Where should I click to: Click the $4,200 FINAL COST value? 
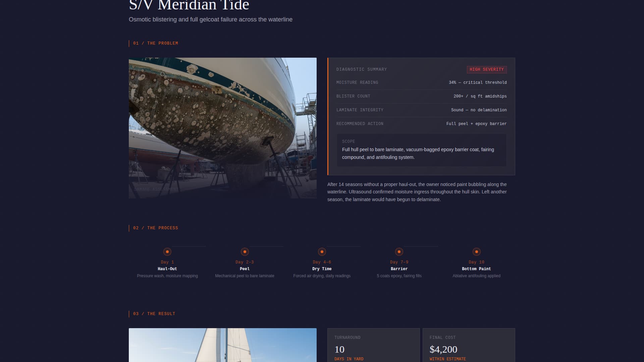point(443,349)
